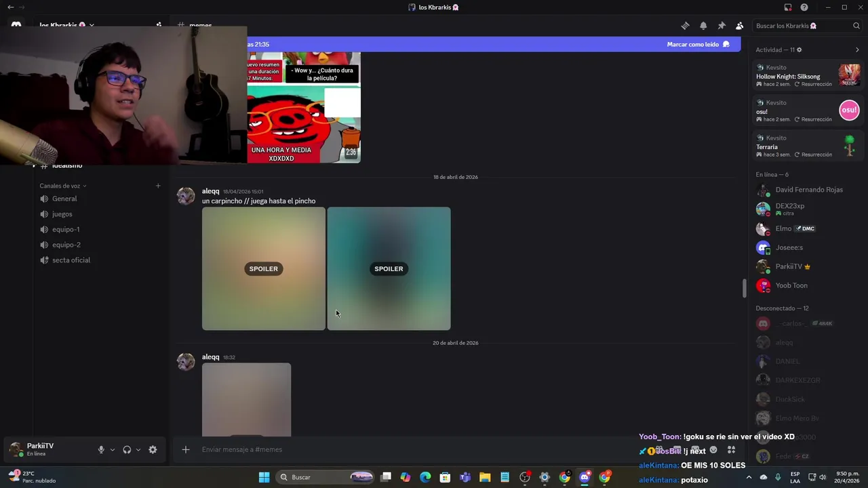
Task: Open Microsoft Edge from the taskbar
Action: pos(425,477)
